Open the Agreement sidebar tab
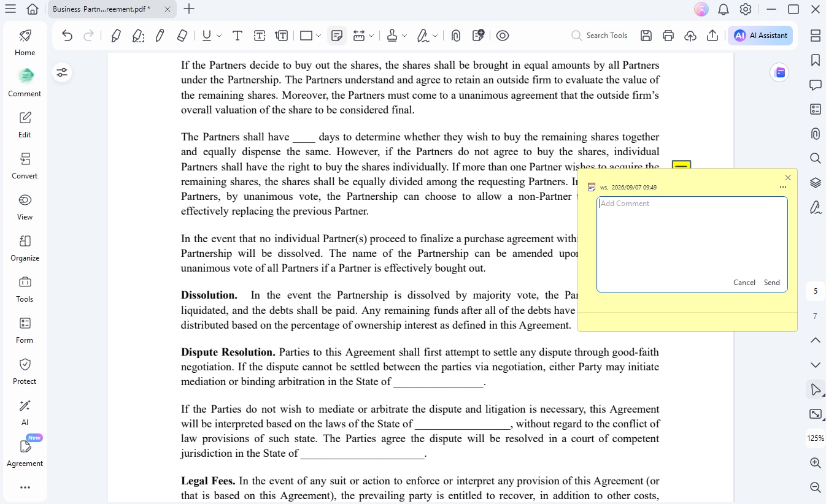 tap(25, 453)
